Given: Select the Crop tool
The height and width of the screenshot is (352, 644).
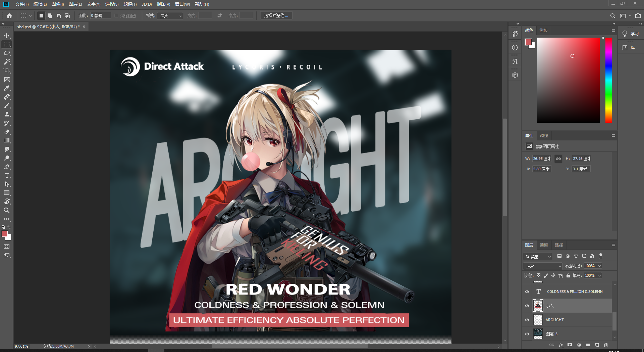Looking at the screenshot, I should pyautogui.click(x=7, y=71).
